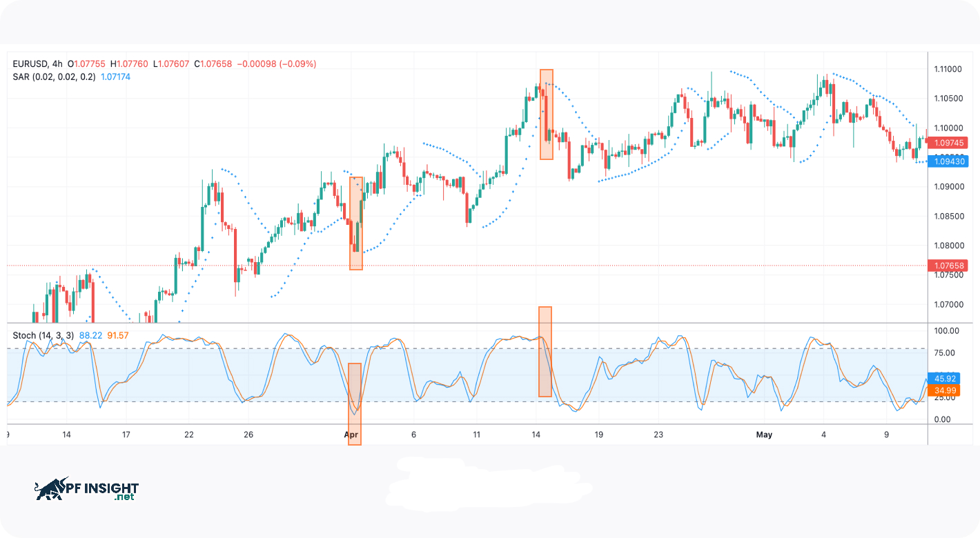The height and width of the screenshot is (538, 980).
Task: Click the May label on the time axis
Action: [764, 435]
